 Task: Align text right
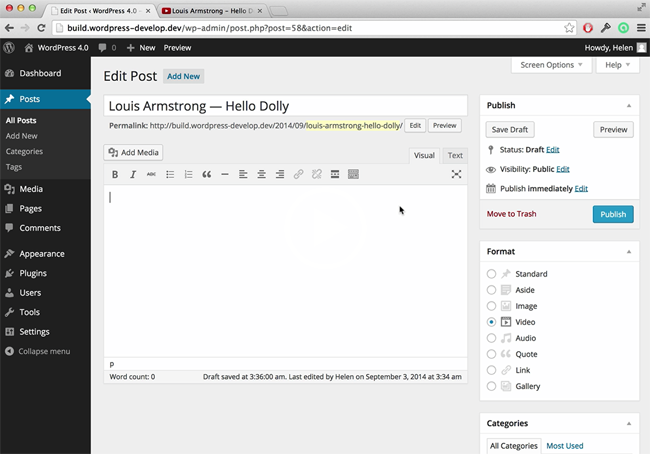(x=280, y=175)
